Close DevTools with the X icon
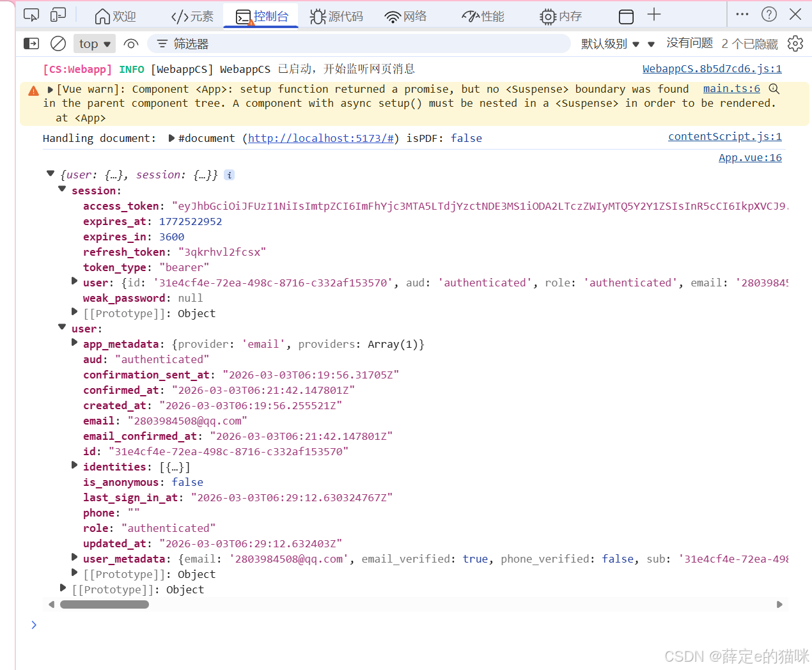Image resolution: width=812 pixels, height=670 pixels. tap(795, 14)
